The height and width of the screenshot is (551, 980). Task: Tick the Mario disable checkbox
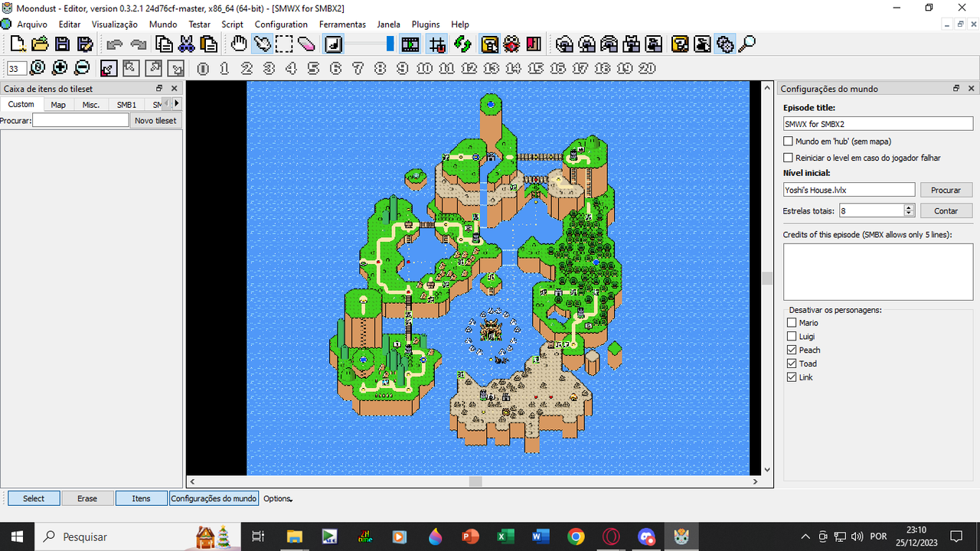click(x=792, y=323)
